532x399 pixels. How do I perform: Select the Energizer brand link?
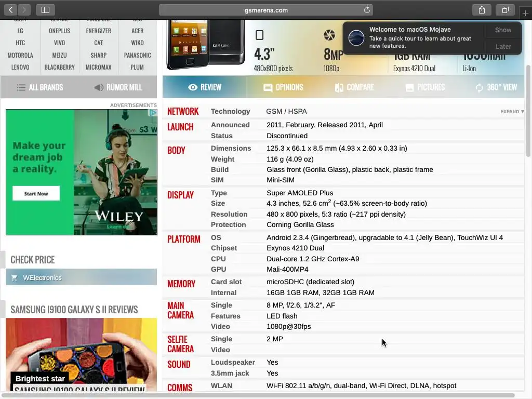pos(98,31)
